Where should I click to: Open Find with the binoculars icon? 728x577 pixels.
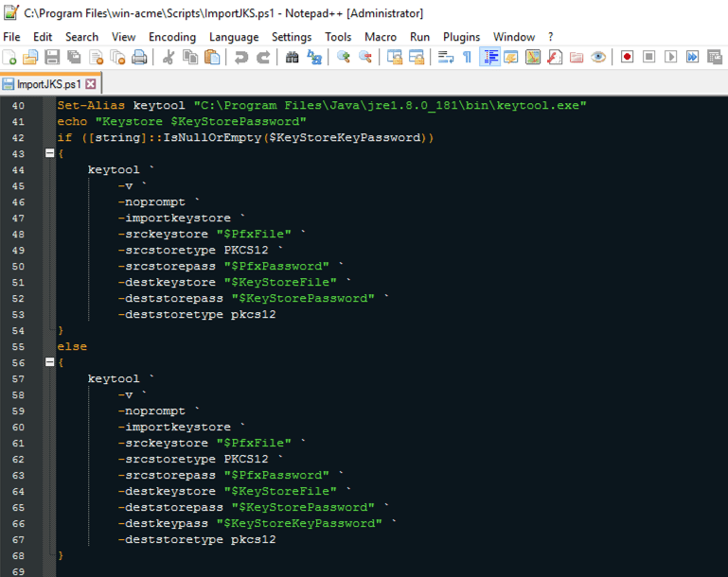click(292, 57)
